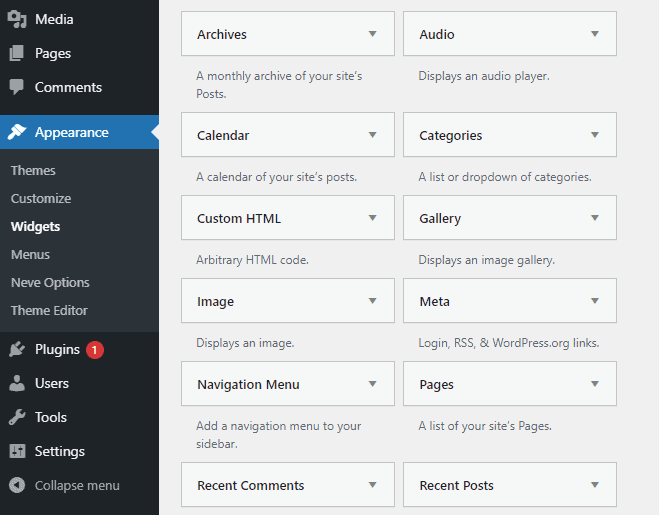Click 'Displays an audio player.' description
The height and width of the screenshot is (515, 659).
point(484,76)
